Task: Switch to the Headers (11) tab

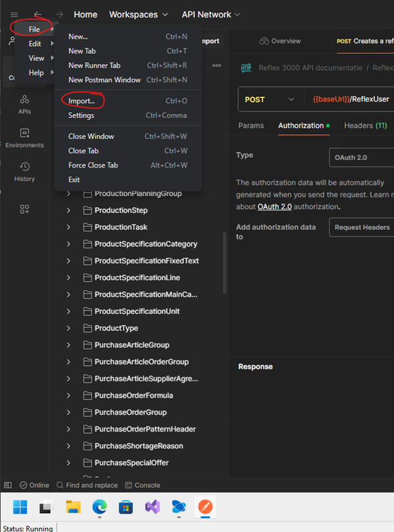Action: pos(365,126)
